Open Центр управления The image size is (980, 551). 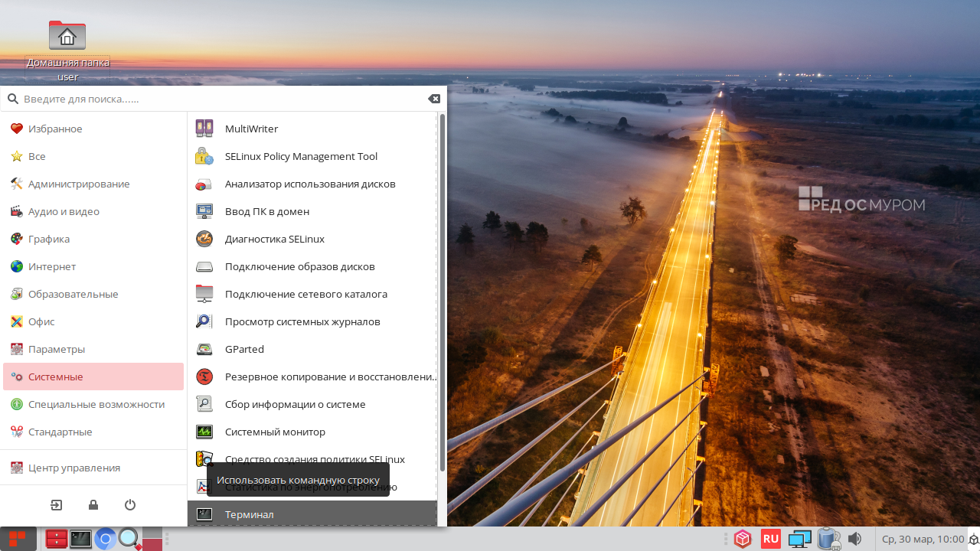tap(74, 468)
